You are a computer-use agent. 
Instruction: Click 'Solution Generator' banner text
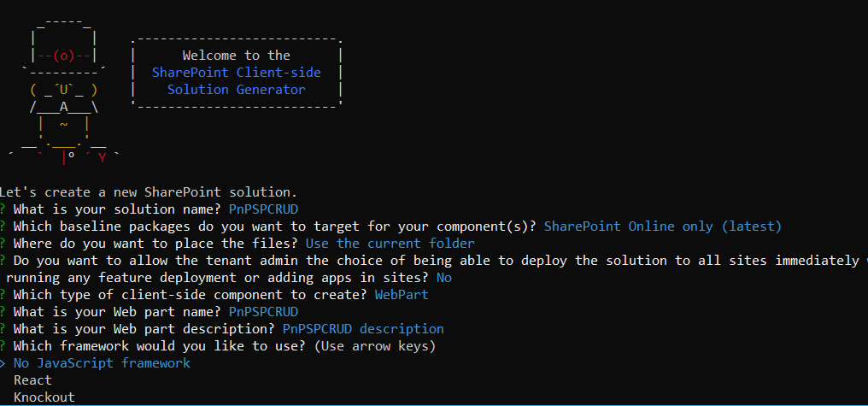coord(237,89)
